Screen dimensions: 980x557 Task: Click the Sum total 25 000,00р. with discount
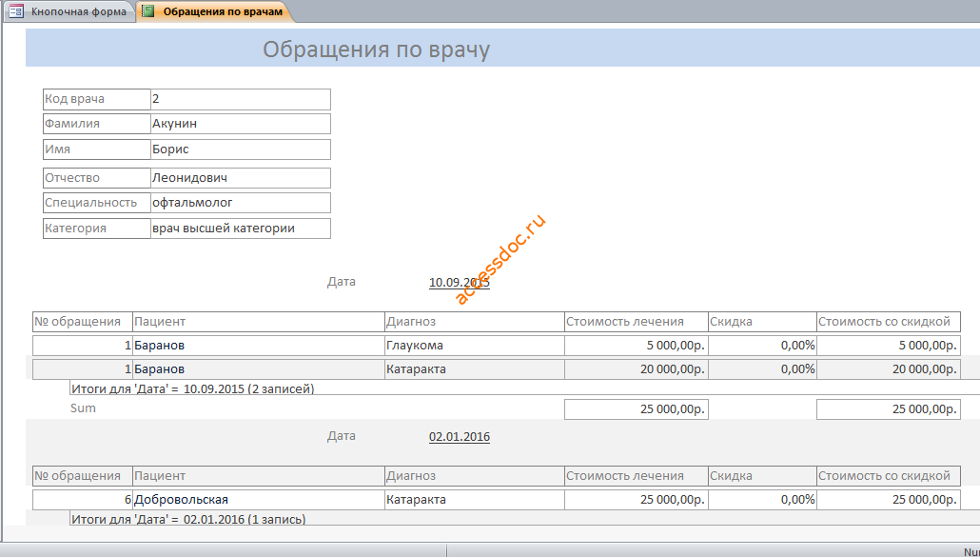click(888, 408)
